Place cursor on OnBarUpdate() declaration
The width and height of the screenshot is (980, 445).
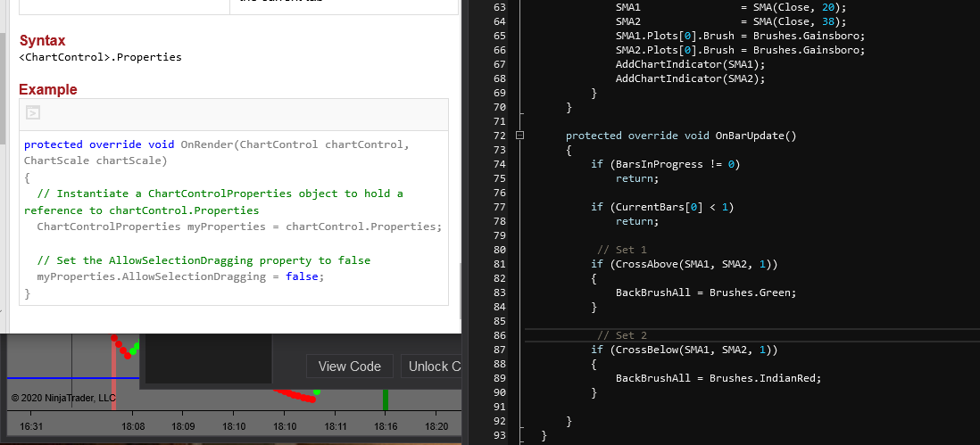[x=681, y=136]
